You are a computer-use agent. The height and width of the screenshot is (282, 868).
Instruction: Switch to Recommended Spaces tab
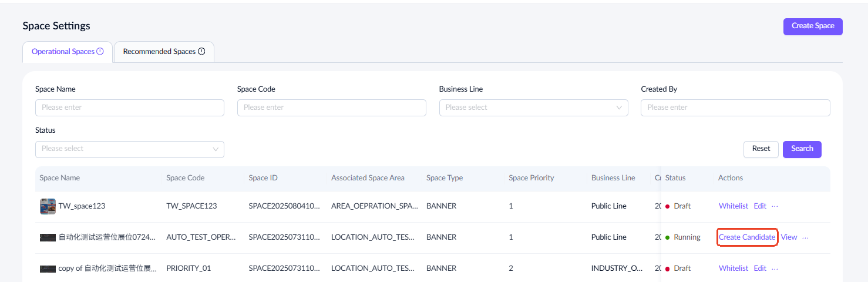(159, 52)
